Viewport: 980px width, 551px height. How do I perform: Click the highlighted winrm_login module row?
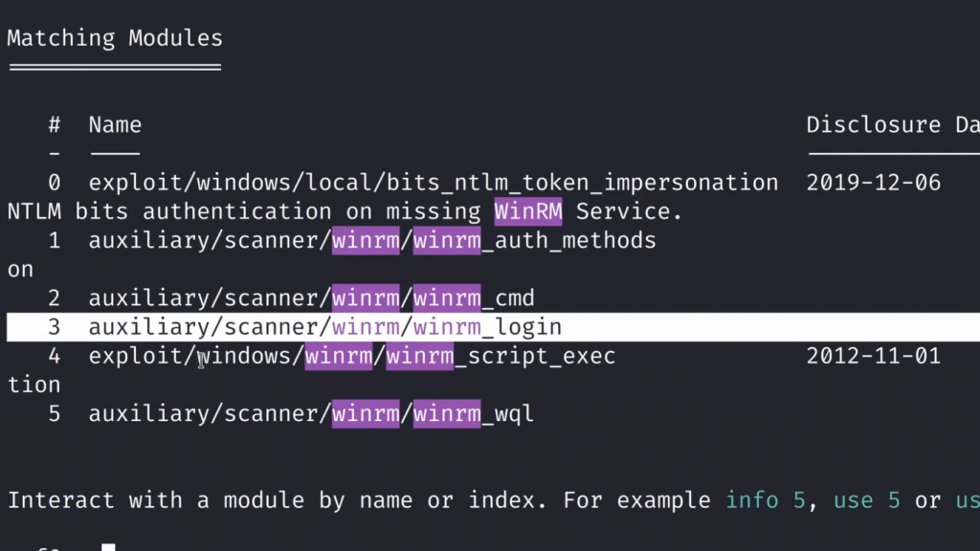(x=324, y=327)
